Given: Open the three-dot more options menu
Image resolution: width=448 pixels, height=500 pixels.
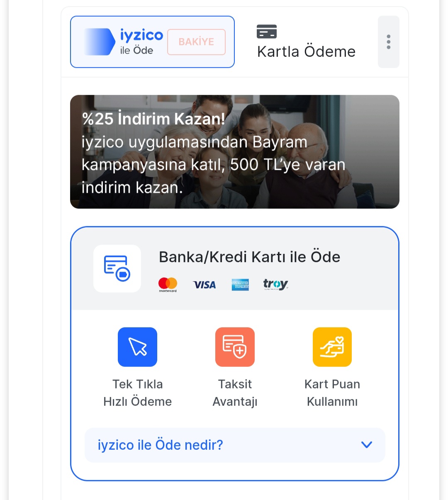Looking at the screenshot, I should pos(388,42).
